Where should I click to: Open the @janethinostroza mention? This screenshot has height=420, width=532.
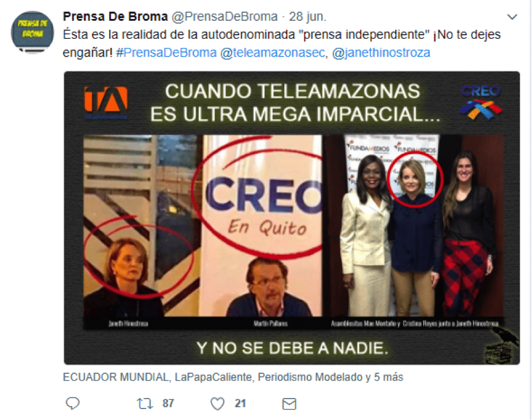click(x=381, y=53)
